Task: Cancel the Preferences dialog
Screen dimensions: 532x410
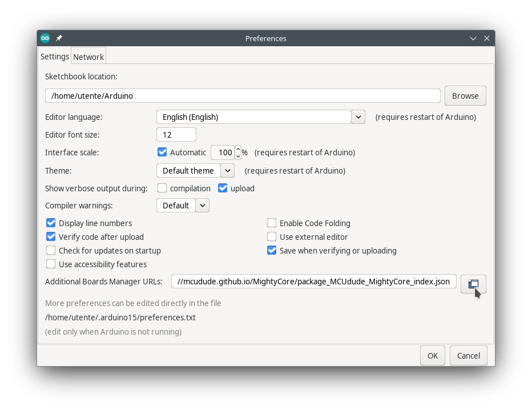Action: 469,355
